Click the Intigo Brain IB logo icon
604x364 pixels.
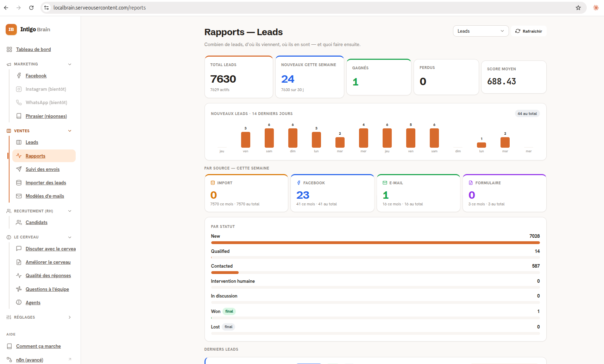coord(11,30)
